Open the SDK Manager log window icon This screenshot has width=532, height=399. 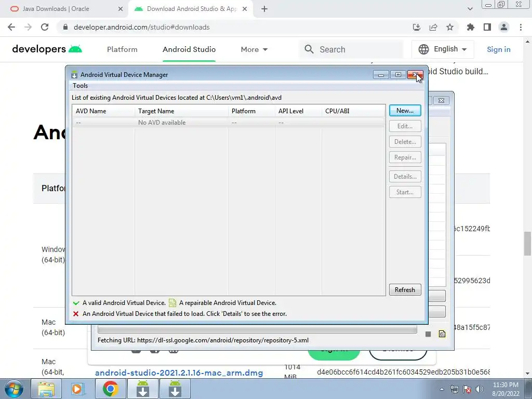coord(442,334)
